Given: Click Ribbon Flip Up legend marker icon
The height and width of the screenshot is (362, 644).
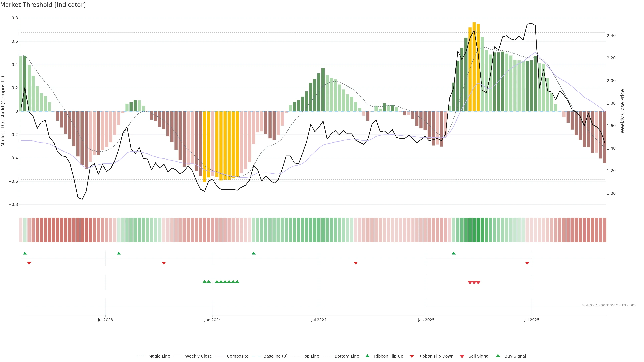Looking at the screenshot, I should 367,356.
